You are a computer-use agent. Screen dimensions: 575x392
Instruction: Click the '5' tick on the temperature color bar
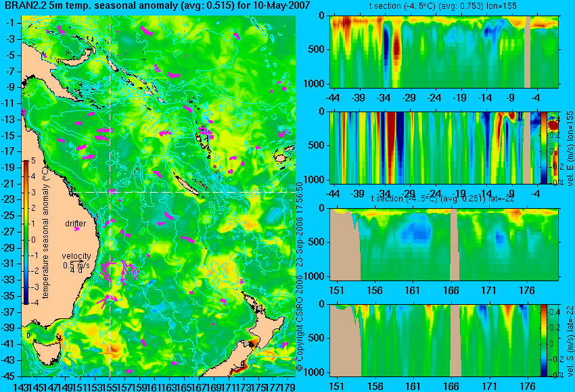(33, 161)
